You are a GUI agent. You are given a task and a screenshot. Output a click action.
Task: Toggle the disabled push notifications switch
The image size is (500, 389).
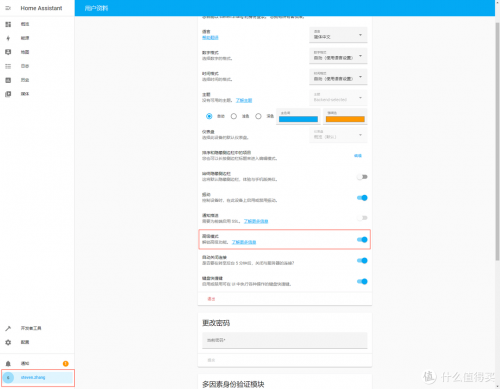(362, 218)
